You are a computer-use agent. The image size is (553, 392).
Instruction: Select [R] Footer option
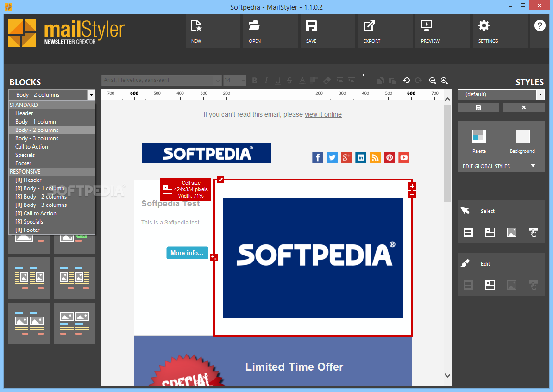[52, 230]
